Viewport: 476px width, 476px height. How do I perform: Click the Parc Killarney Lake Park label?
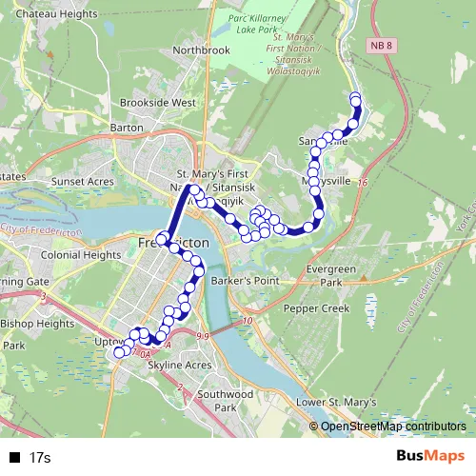(257, 24)
